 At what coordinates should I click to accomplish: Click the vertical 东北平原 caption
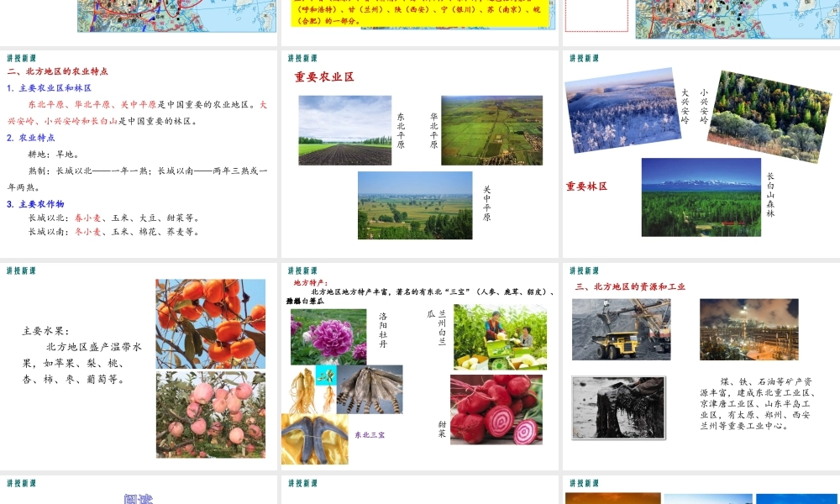[x=401, y=131]
